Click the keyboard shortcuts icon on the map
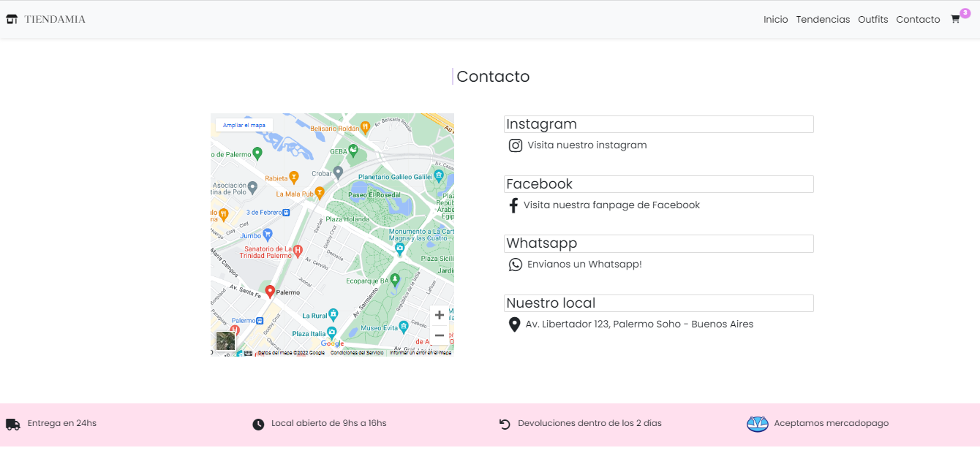Viewport: 980px width, 456px height. 248,353
